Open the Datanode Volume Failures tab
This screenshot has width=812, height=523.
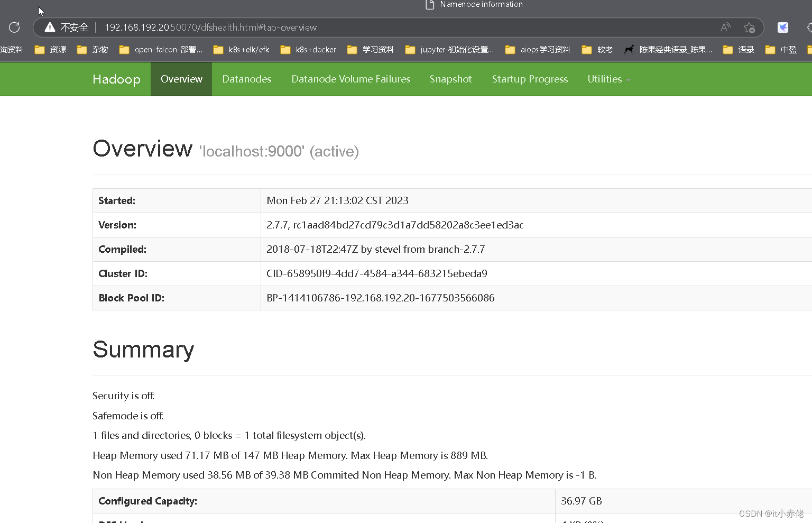(351, 79)
